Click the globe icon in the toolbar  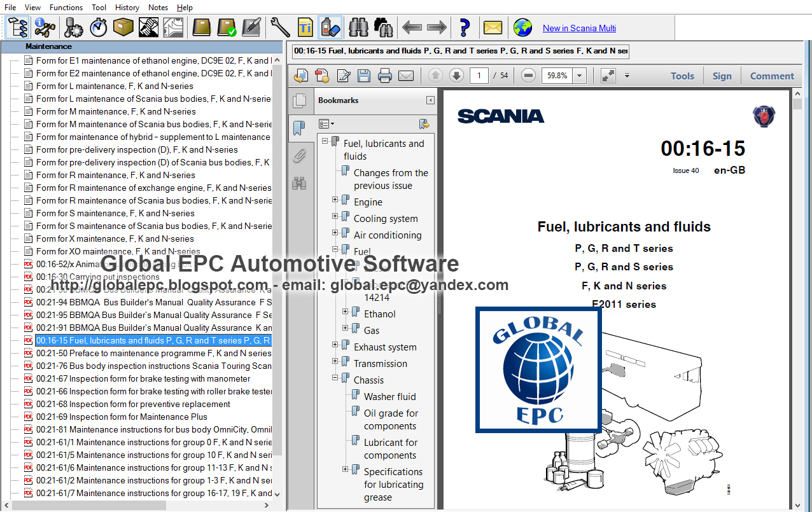523,28
